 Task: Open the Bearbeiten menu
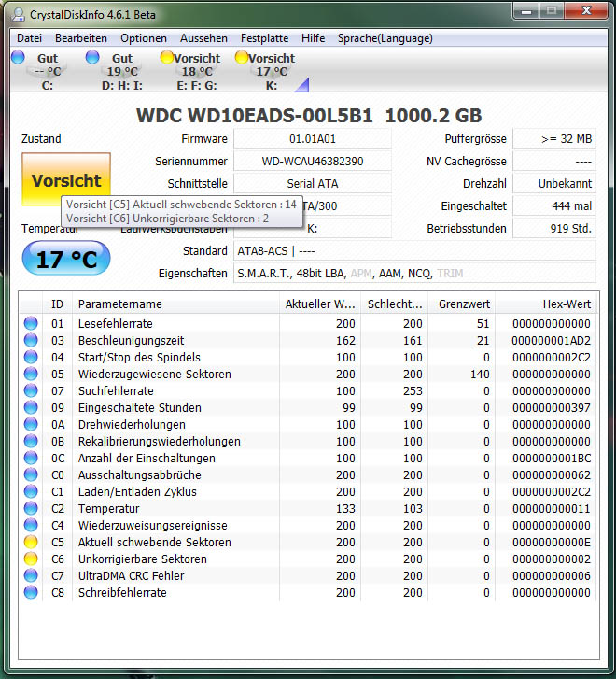click(x=81, y=38)
